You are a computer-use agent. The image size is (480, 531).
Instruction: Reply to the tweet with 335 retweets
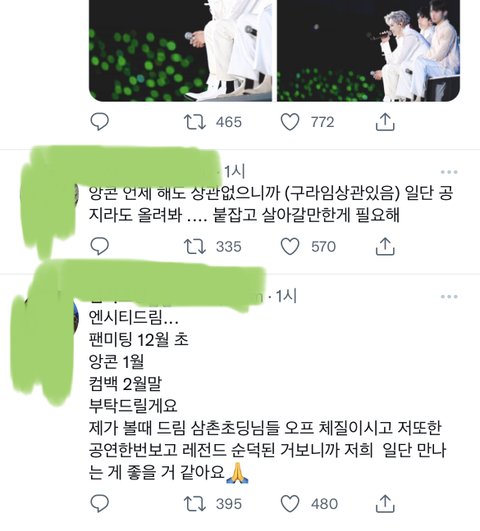(x=100, y=246)
